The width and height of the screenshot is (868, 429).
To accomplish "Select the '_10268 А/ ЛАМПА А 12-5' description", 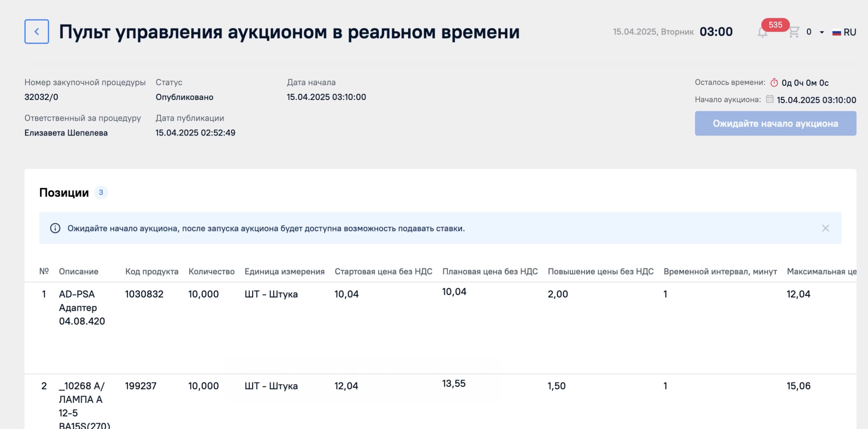I will (x=84, y=405).
